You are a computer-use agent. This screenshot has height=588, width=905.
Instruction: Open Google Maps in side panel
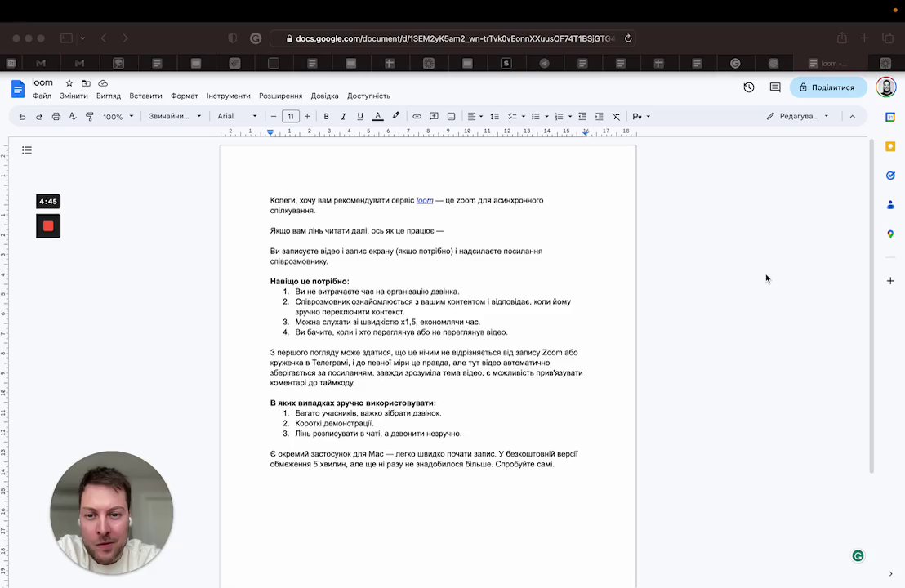pyautogui.click(x=890, y=234)
